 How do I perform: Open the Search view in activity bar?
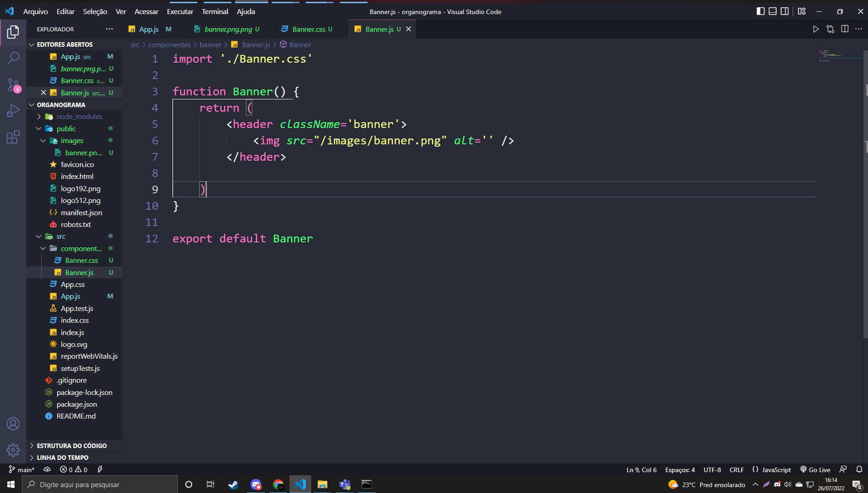pyautogui.click(x=13, y=58)
